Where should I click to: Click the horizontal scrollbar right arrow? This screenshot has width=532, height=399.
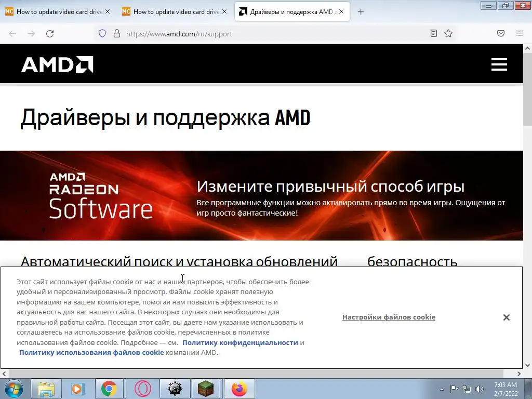point(519,374)
